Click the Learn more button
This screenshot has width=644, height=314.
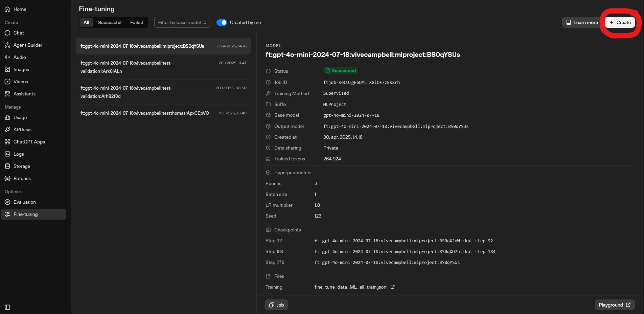coord(582,22)
